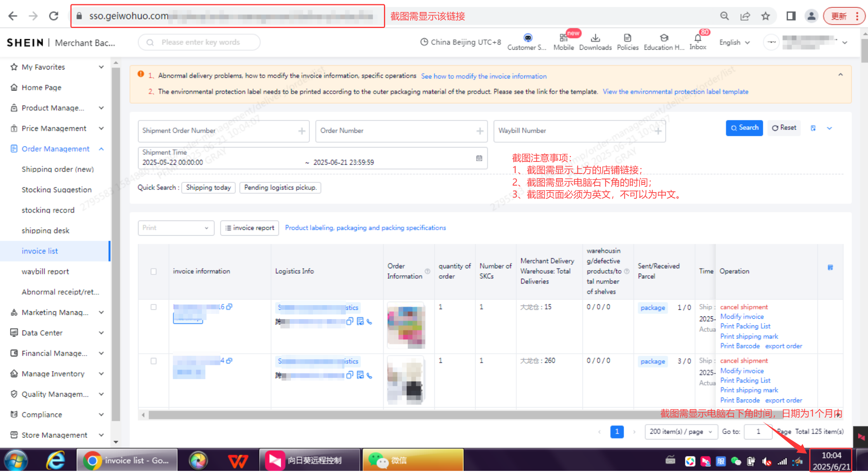The width and height of the screenshot is (868, 474).
Task: Click the Search button
Action: pyautogui.click(x=744, y=128)
